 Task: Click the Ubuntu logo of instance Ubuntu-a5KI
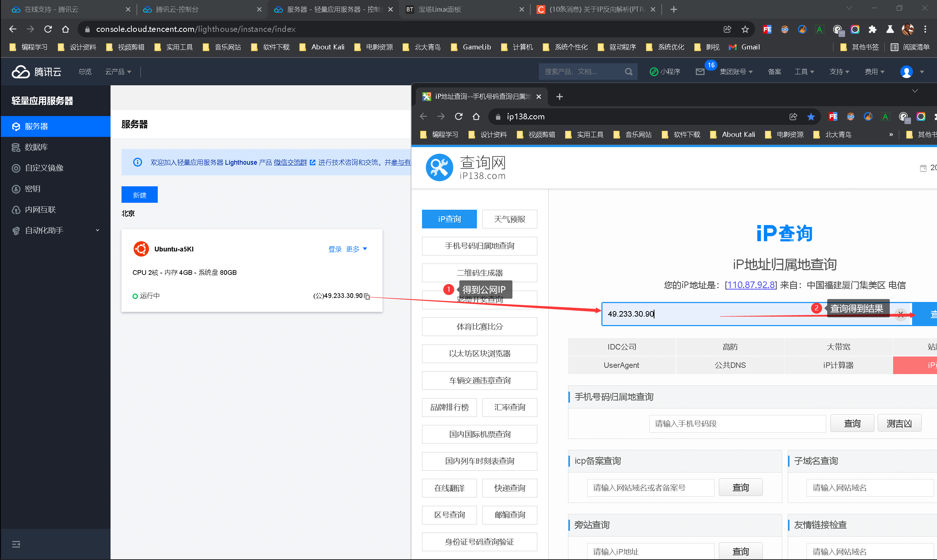point(141,249)
